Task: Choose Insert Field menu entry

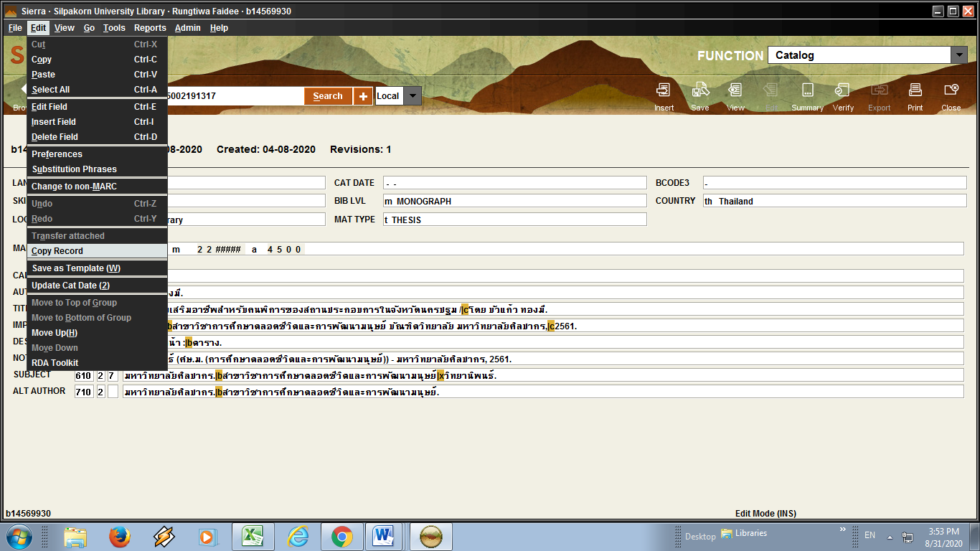Action: coord(97,122)
